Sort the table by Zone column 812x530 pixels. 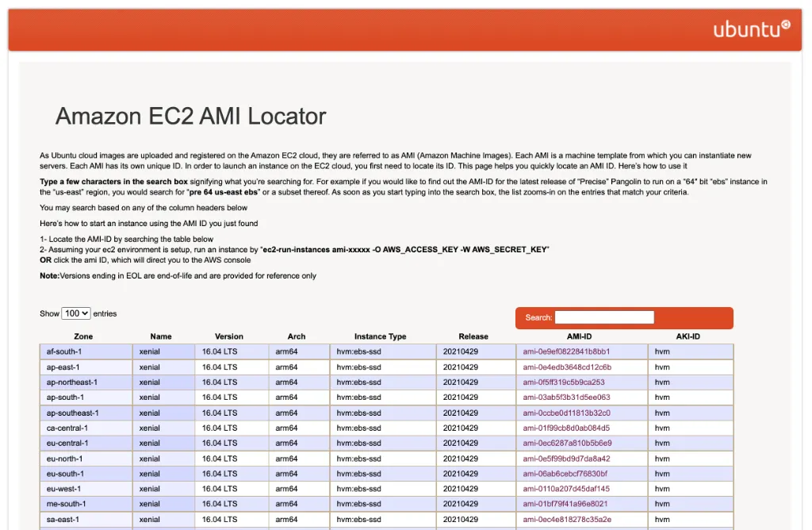click(83, 336)
